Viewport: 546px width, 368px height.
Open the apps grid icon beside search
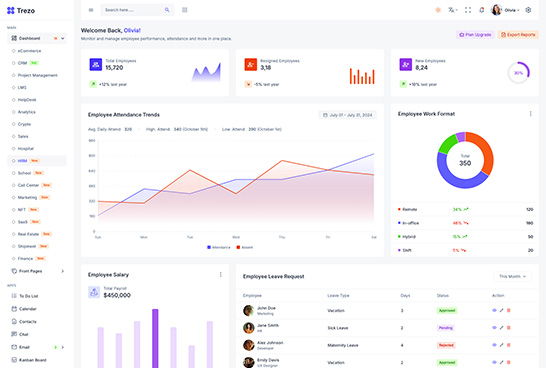[185, 10]
